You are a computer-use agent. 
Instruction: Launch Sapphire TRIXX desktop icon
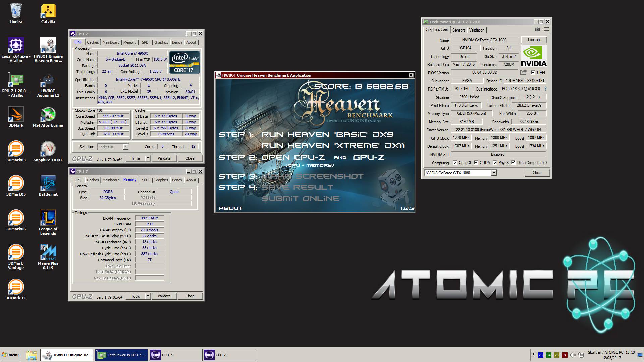(x=48, y=151)
